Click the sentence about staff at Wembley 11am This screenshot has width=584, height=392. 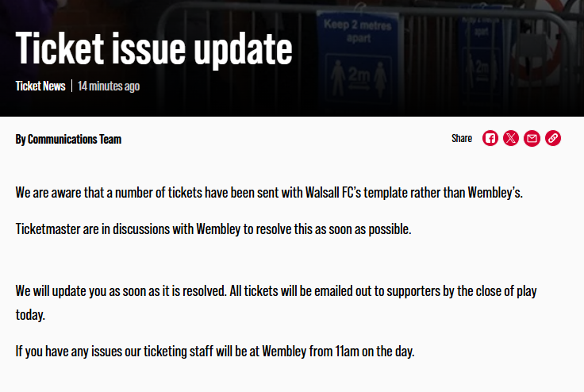[x=215, y=351]
